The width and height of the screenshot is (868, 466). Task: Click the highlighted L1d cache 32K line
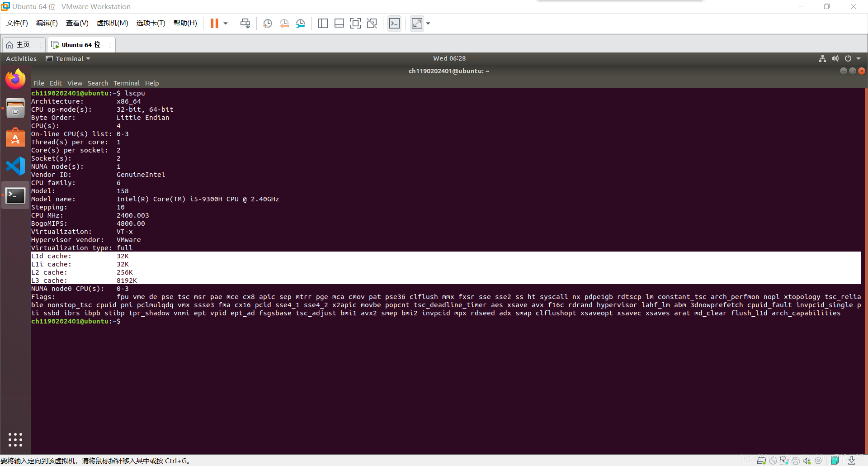tap(446, 256)
